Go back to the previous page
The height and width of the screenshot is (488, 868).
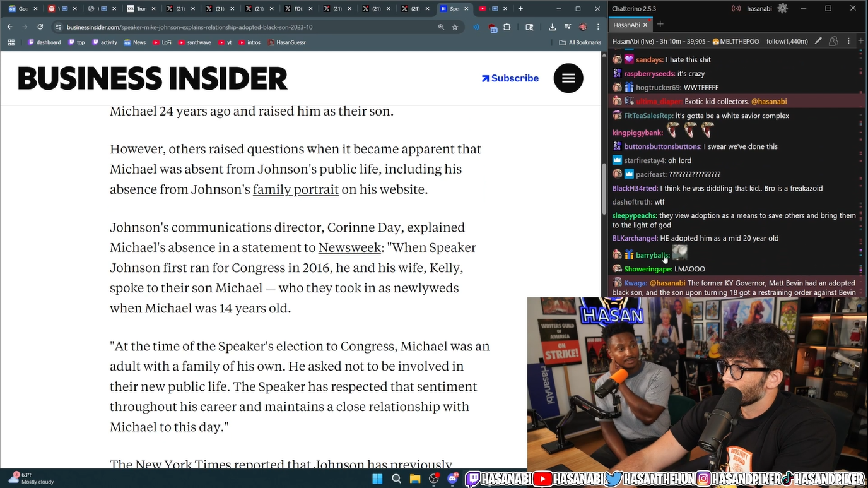pos(9,27)
